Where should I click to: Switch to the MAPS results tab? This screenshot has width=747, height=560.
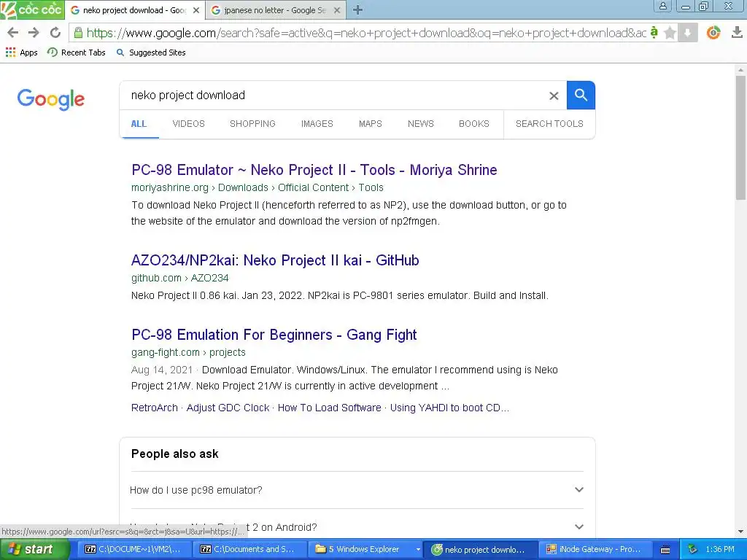370,124
